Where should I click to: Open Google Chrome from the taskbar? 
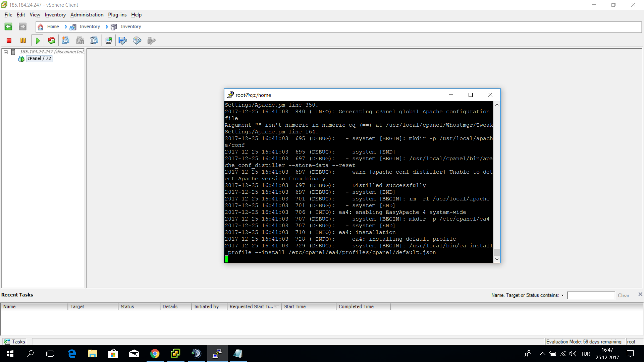(155, 354)
